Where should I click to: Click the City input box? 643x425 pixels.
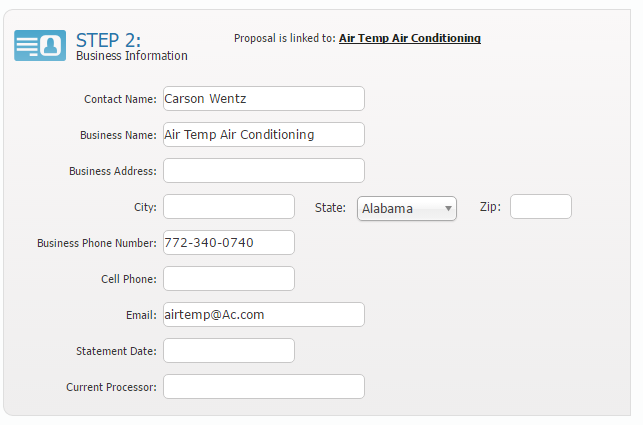pyautogui.click(x=228, y=207)
